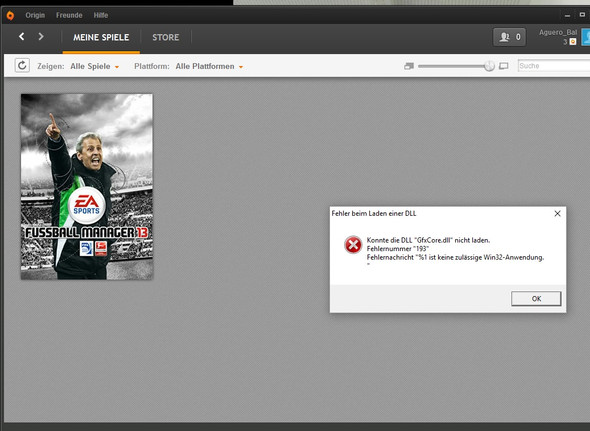Image resolution: width=590 pixels, height=431 pixels.
Task: Maximize the Origin window
Action: pos(582,15)
